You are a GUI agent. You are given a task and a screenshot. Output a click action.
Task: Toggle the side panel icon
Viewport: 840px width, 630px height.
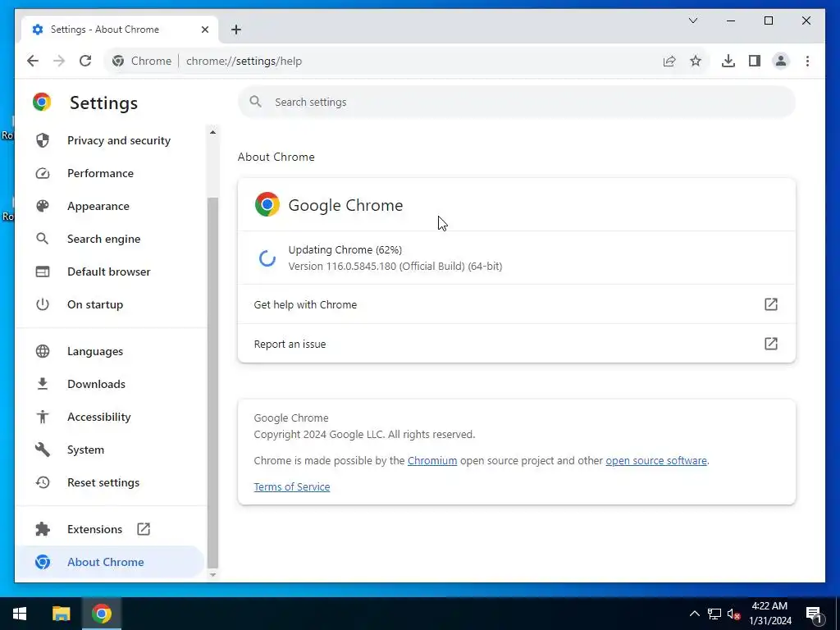click(x=755, y=61)
